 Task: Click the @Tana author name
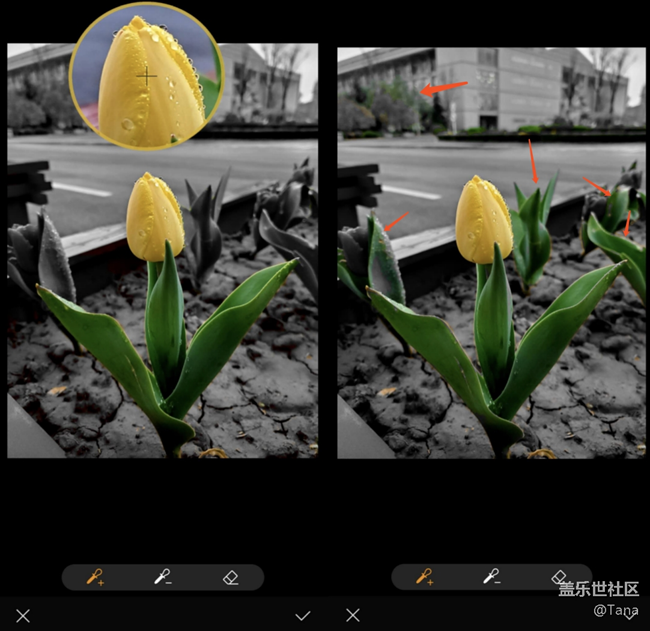614,609
